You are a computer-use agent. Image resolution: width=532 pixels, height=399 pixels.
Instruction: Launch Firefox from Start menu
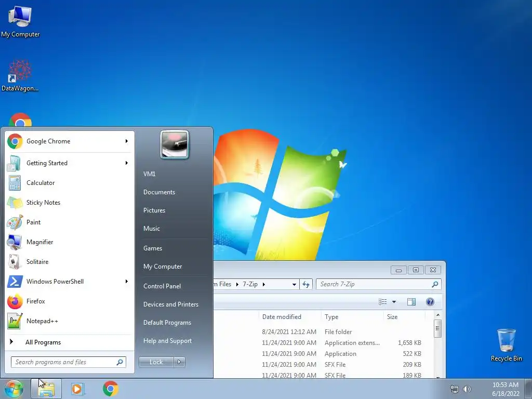click(69, 301)
